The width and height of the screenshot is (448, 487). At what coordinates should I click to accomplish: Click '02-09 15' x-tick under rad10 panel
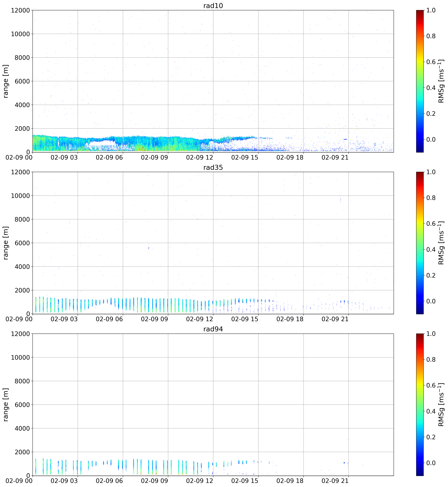(245, 158)
